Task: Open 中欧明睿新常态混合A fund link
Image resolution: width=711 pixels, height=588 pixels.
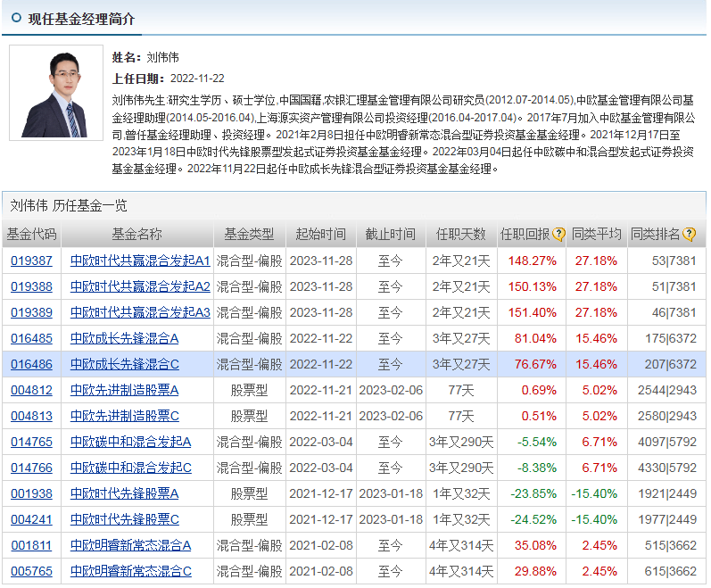Action: pyautogui.click(x=130, y=545)
